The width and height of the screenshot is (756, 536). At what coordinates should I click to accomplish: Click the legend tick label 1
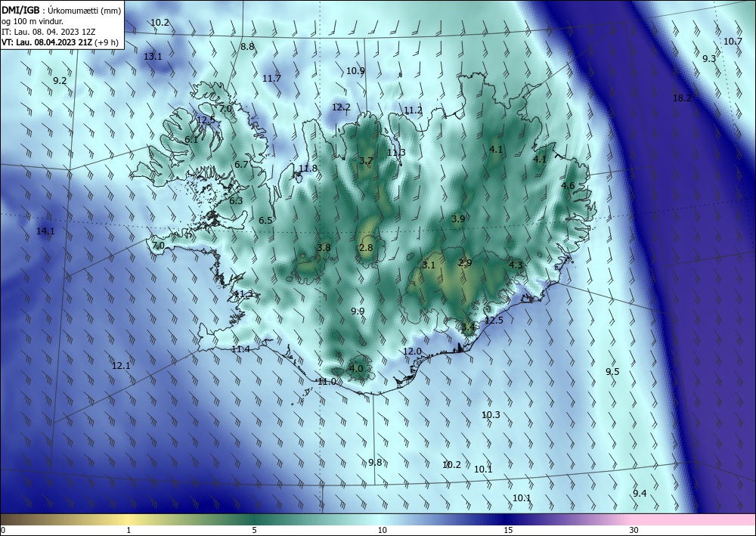tap(129, 531)
